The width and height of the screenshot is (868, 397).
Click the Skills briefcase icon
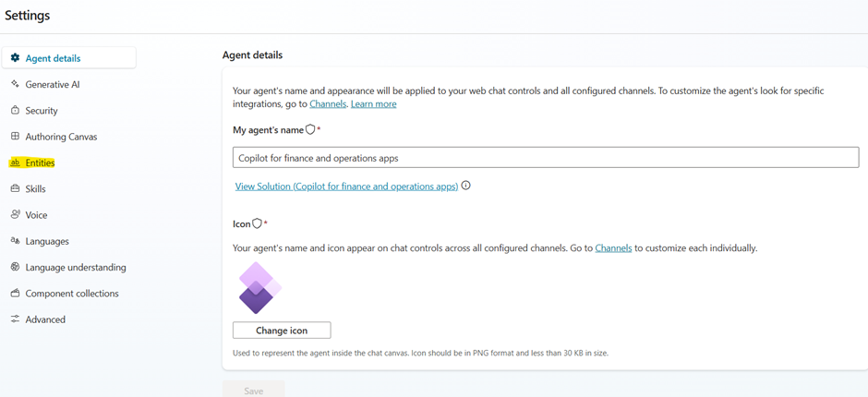click(15, 189)
